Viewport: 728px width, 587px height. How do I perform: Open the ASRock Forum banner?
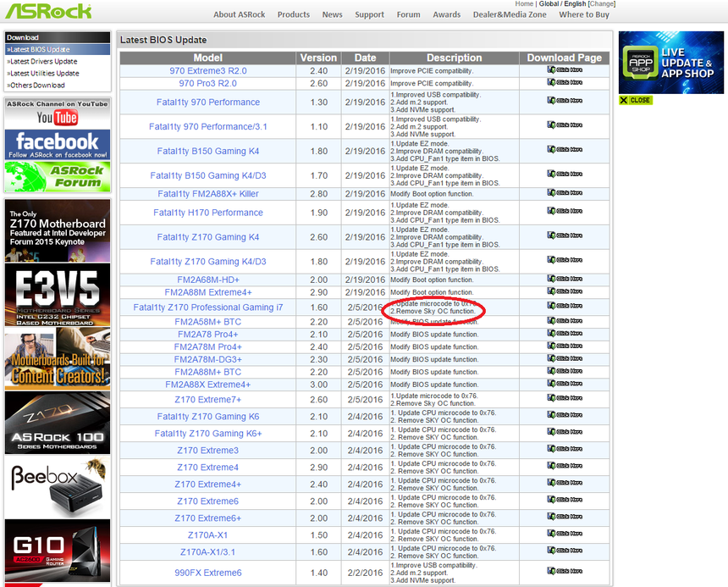tap(58, 176)
